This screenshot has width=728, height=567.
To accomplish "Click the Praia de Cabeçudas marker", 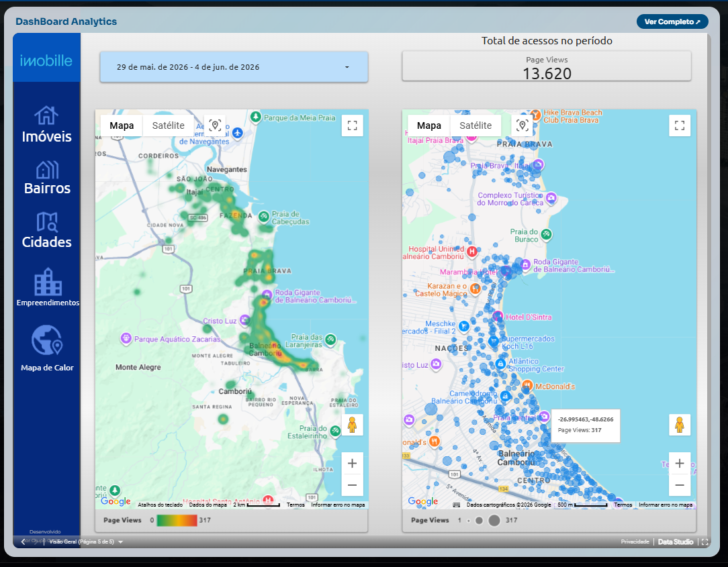I will [x=264, y=216].
